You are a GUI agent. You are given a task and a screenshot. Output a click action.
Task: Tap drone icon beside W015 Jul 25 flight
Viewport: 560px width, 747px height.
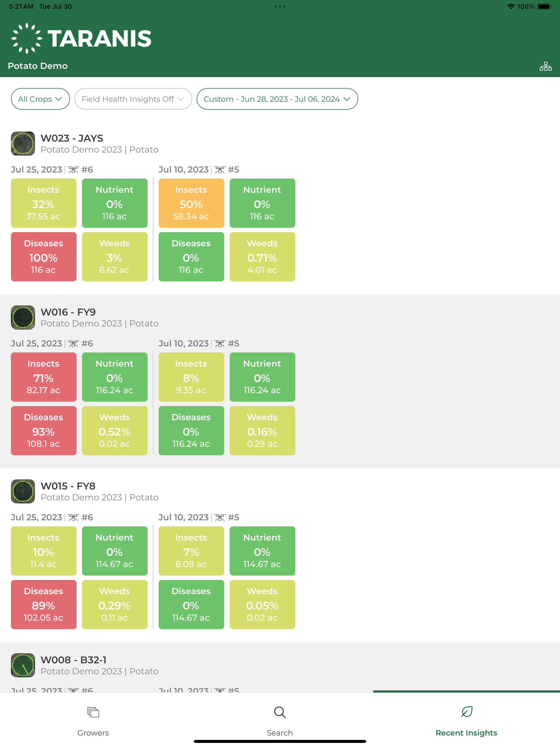point(73,517)
